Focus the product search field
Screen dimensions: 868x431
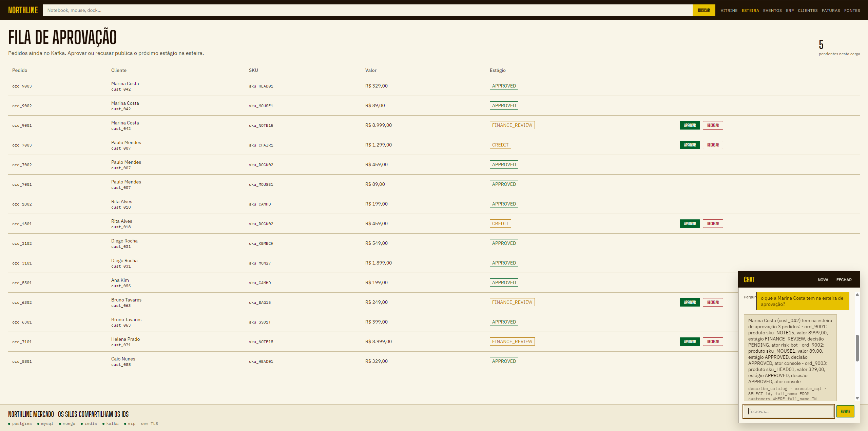point(368,10)
